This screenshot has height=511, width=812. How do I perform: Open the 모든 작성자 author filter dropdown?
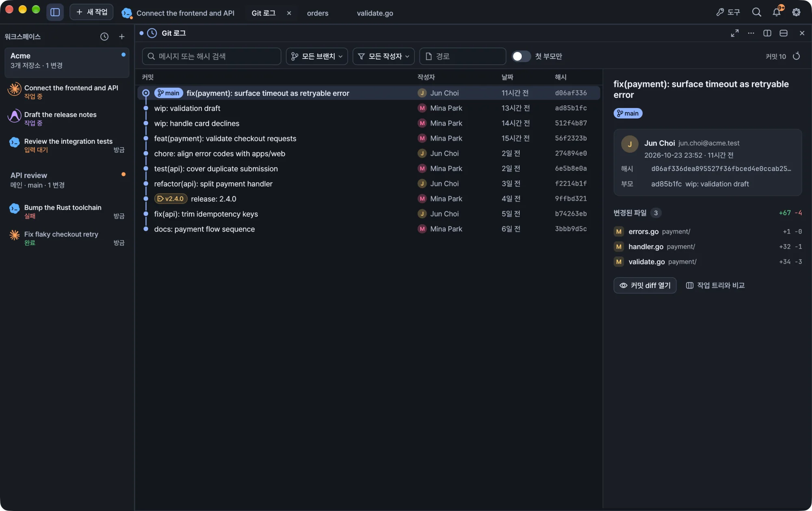tap(383, 56)
